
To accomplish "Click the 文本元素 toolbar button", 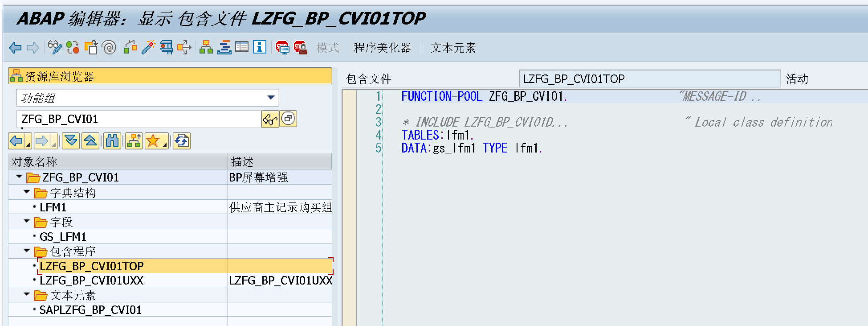I will coord(453,48).
